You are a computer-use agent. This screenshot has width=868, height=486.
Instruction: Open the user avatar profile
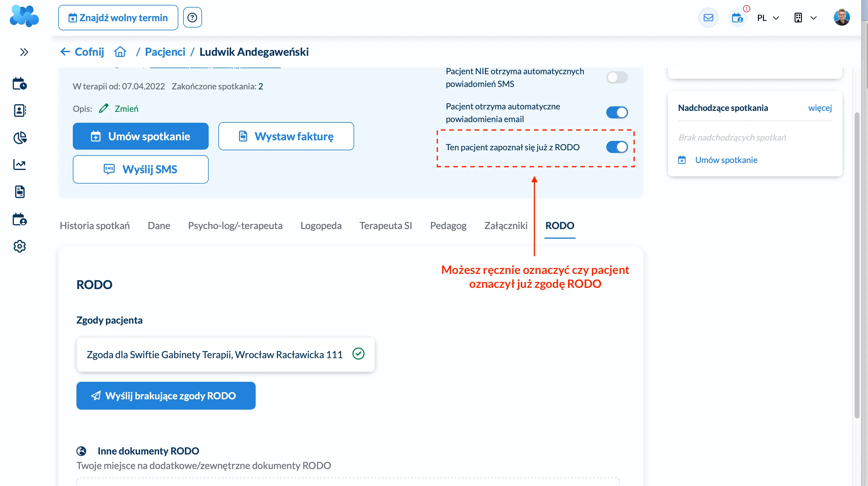click(x=842, y=17)
